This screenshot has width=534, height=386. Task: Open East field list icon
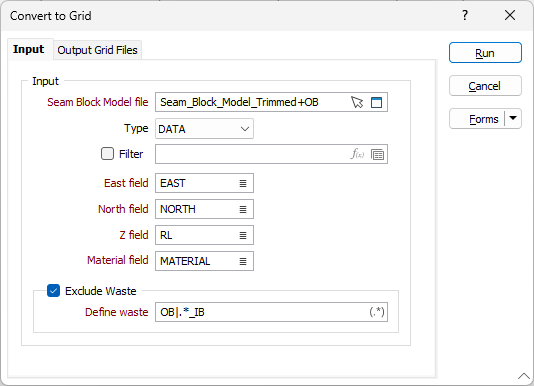[243, 184]
